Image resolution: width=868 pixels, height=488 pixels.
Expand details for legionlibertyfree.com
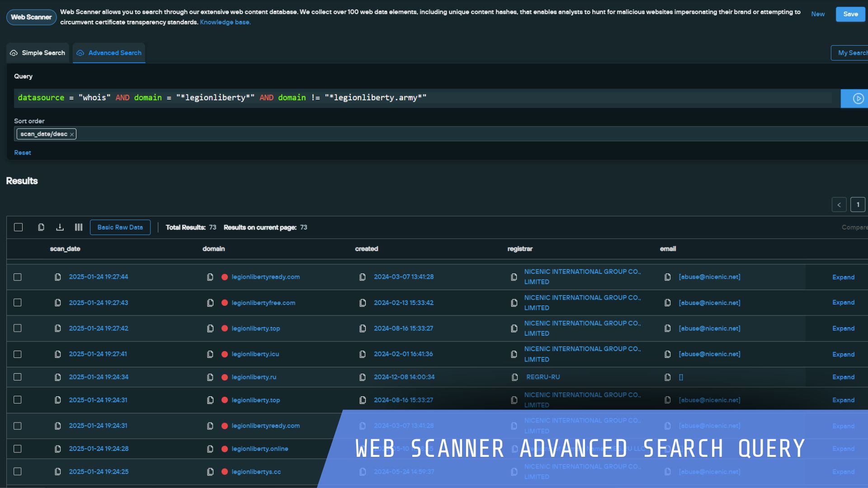[843, 303]
